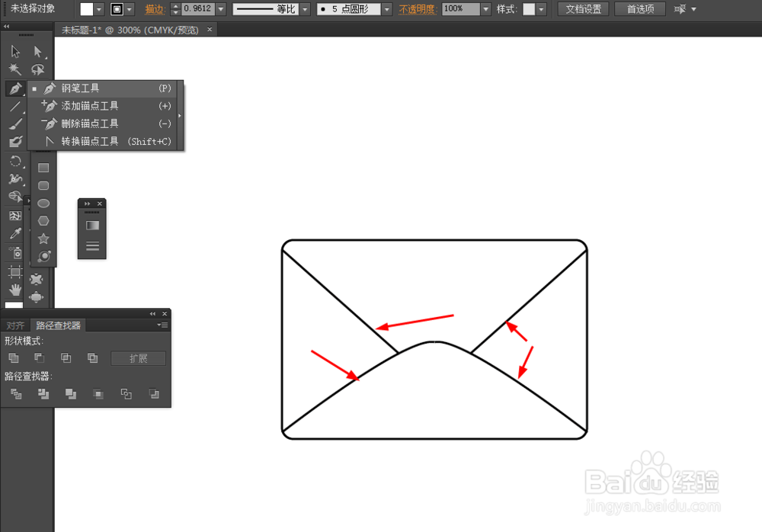The width and height of the screenshot is (762, 532).
Task: Activate document tab 未标题-1* @ 300%
Action: [130, 30]
